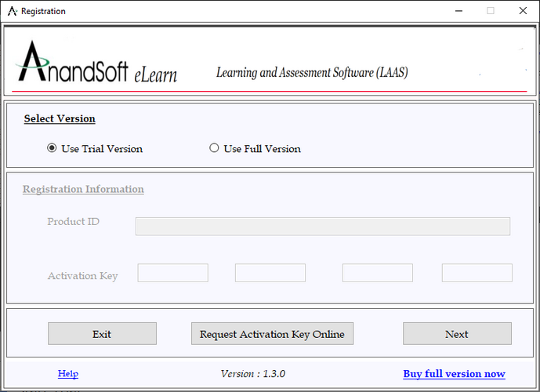Select the Use Trial Version option
Viewport: 540px width, 392px height.
click(53, 148)
